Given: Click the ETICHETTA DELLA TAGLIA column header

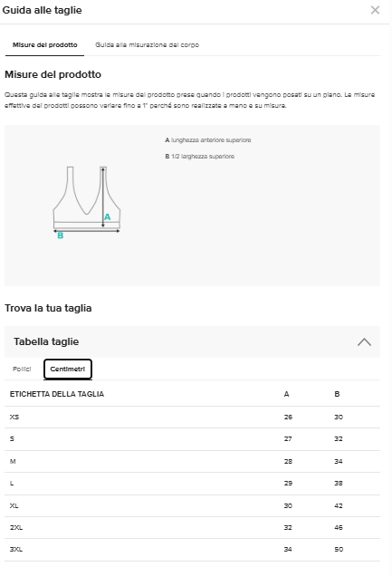Looking at the screenshot, I should pyautogui.click(x=57, y=394).
